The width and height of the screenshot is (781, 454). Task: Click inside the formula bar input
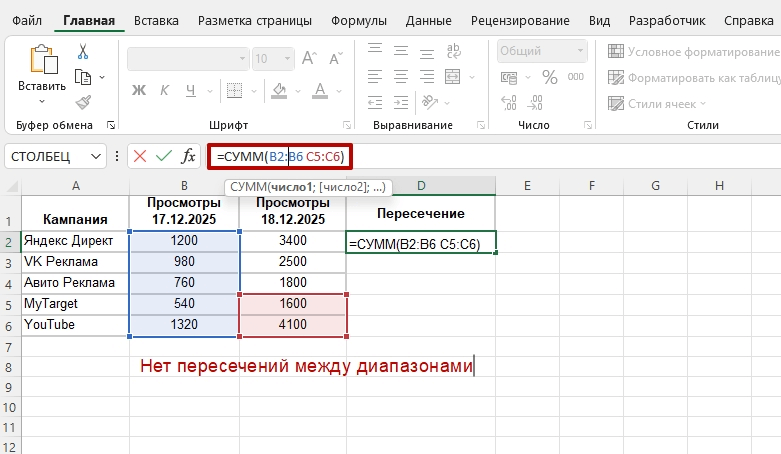[x=493, y=156]
